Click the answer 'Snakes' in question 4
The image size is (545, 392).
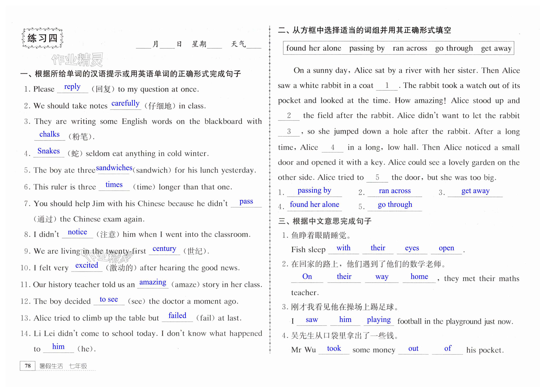(49, 151)
